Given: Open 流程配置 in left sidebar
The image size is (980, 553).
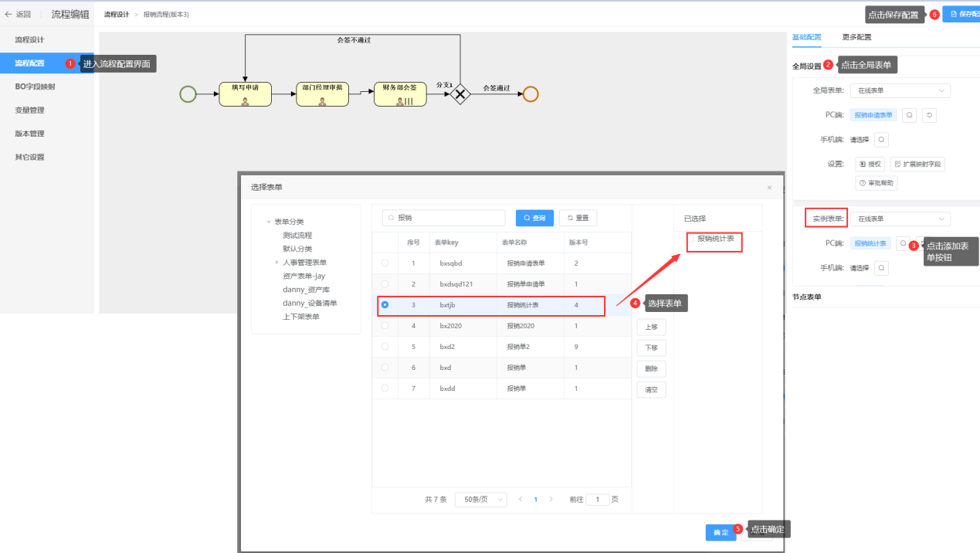Looking at the screenshot, I should point(46,63).
